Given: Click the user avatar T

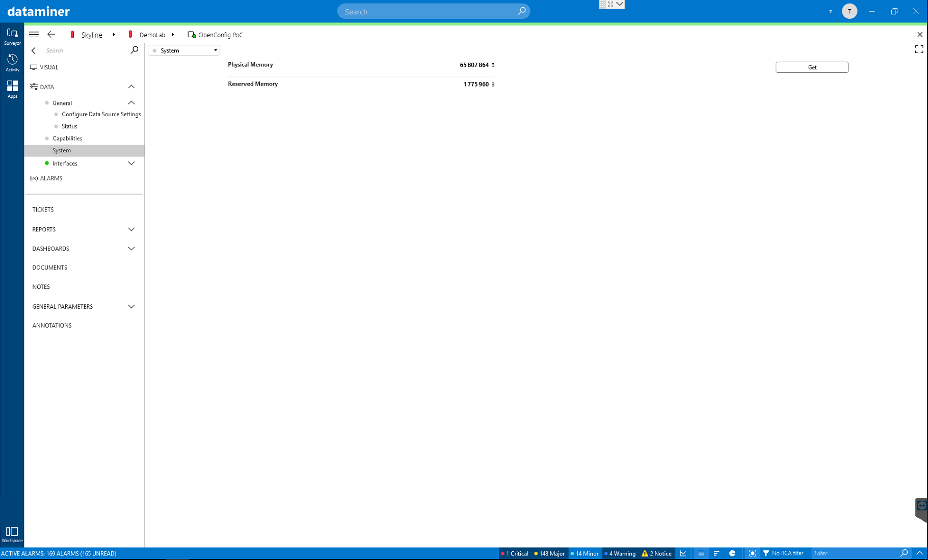Looking at the screenshot, I should 849,11.
